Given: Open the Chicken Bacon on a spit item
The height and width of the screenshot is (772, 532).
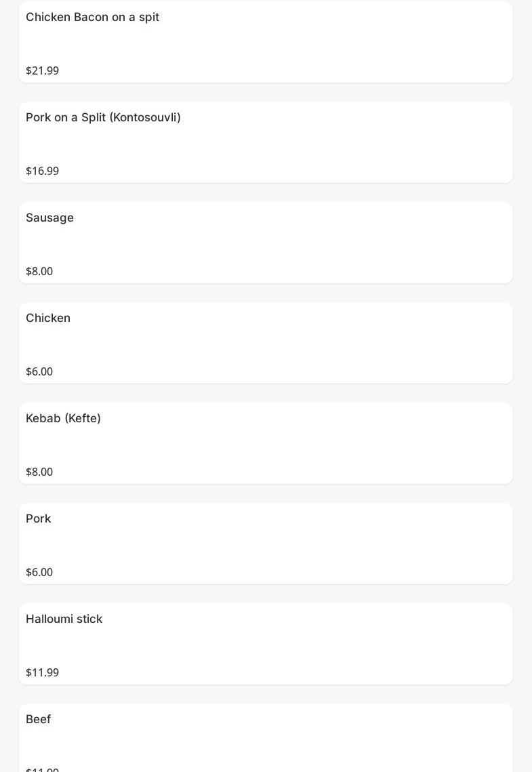Looking at the screenshot, I should pyautogui.click(x=92, y=17).
